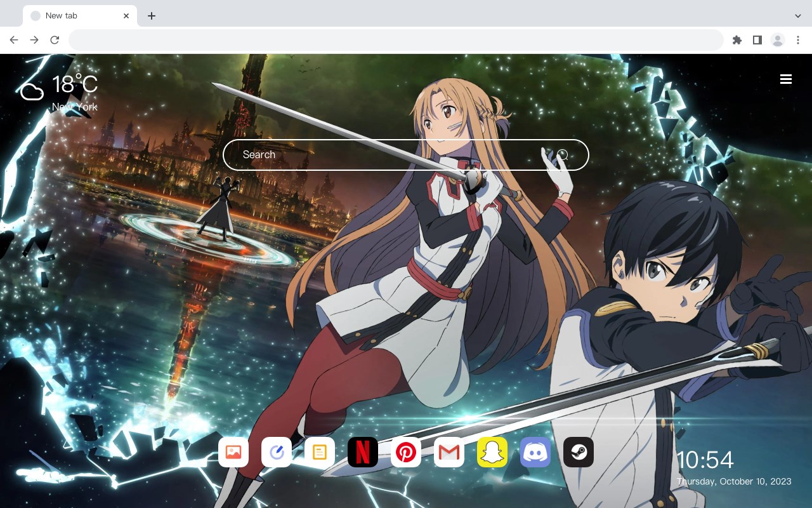The width and height of the screenshot is (812, 508).
Task: Launch the Netflix shortcut
Action: tap(363, 452)
